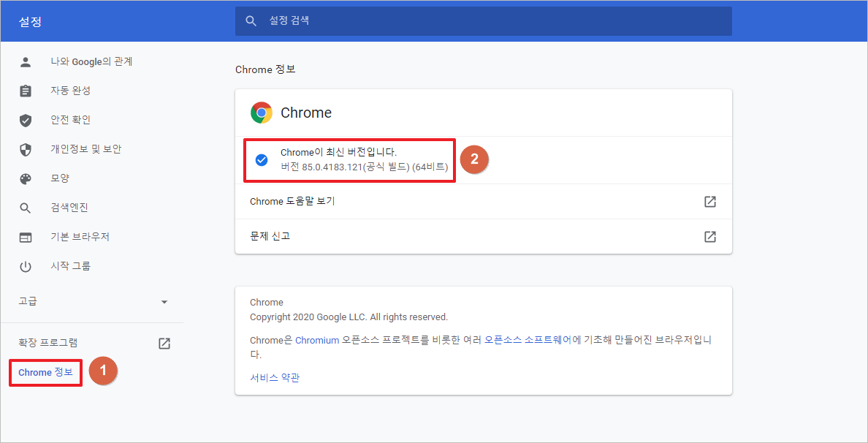The height and width of the screenshot is (443, 868).
Task: Click the person icon beside 나와 Google의 관계
Action: click(x=26, y=61)
